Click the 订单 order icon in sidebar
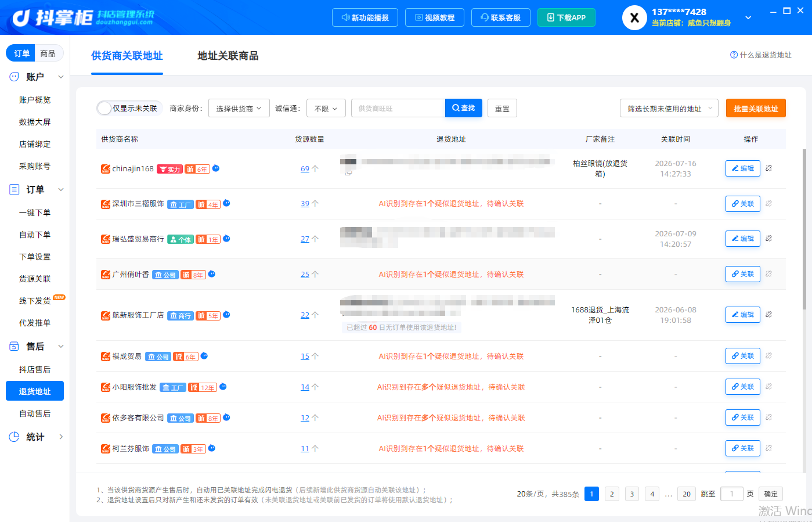Viewport: 812px width, 522px height. pos(15,189)
